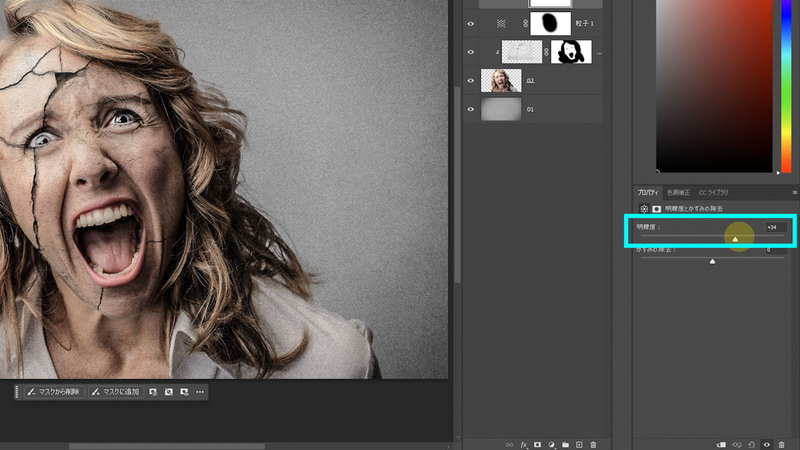Hide layer 02
The height and width of the screenshot is (450, 800).
[x=470, y=81]
